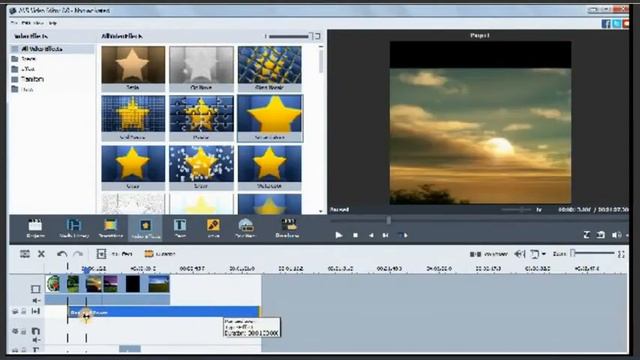Choose the grid mosaic star effect thumbnail
Screen dimensions: 640x360
(x=133, y=118)
